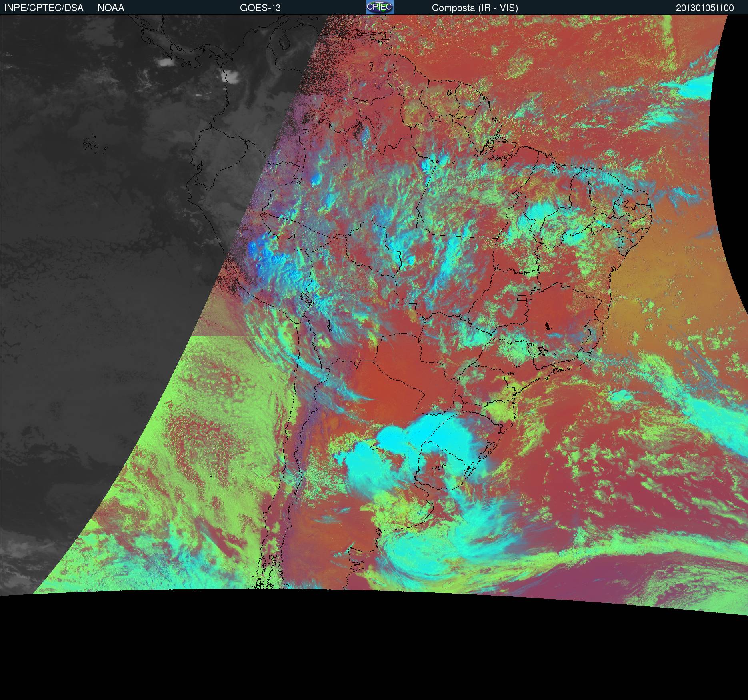Image resolution: width=748 pixels, height=700 pixels.
Task: Click the INPE/CPTEC/DSA label
Action: 44,8
